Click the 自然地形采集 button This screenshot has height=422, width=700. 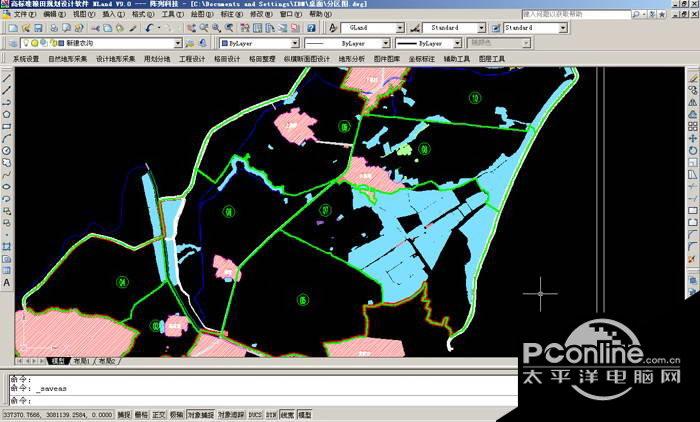(67, 59)
